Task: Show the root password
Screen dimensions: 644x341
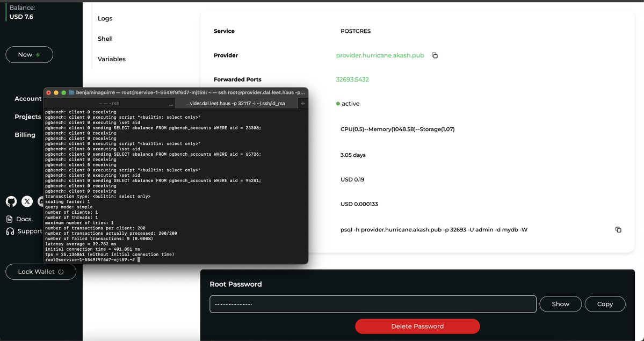Action: pos(560,304)
